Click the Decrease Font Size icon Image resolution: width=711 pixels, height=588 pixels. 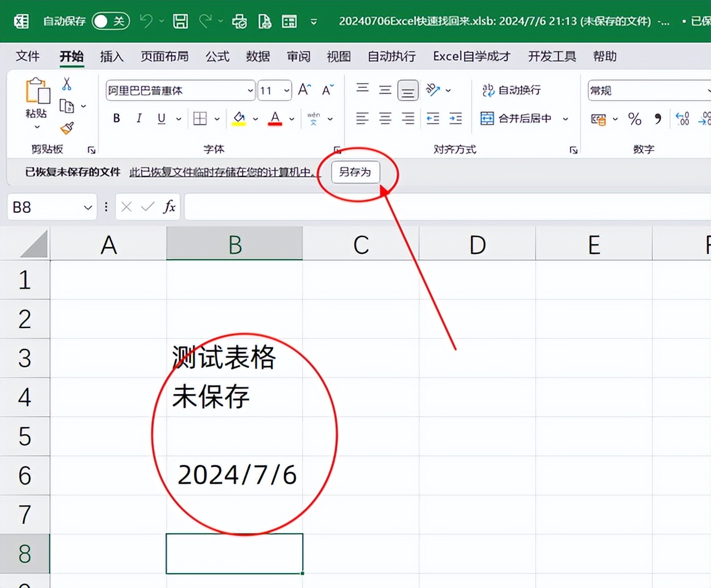pyautogui.click(x=328, y=89)
